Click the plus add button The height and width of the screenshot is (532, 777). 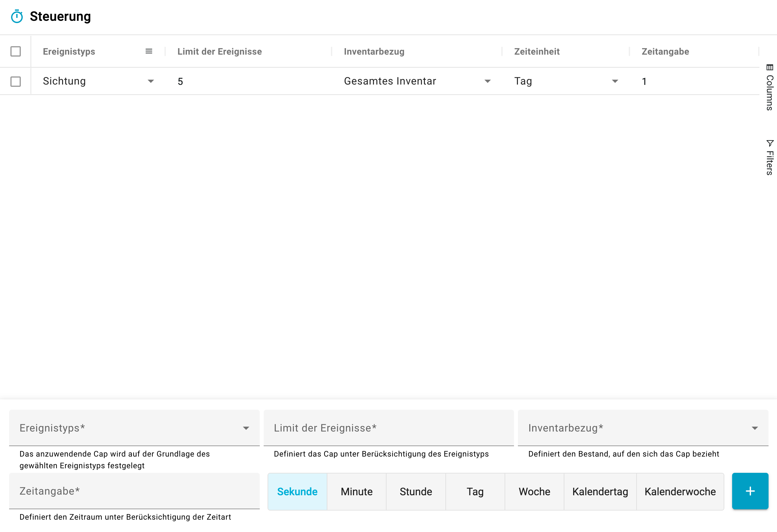(x=750, y=491)
